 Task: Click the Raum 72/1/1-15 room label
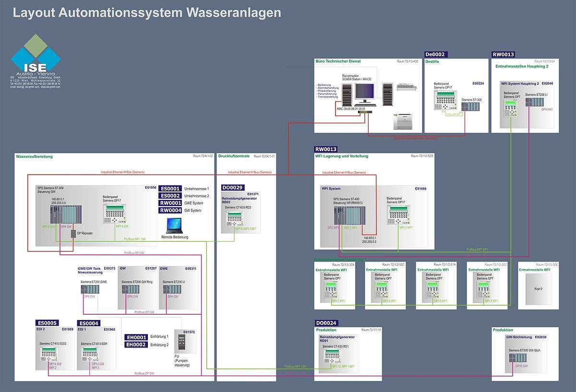tap(371, 330)
